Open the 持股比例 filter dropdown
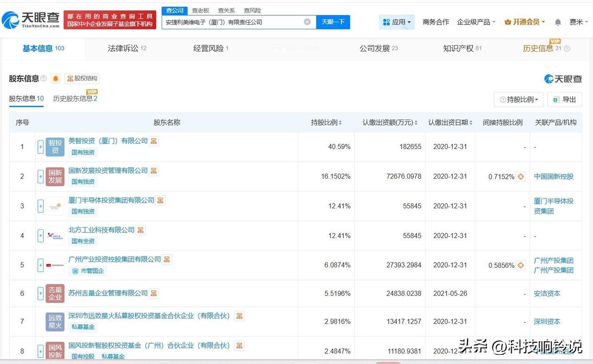The image size is (593, 364). (518, 100)
